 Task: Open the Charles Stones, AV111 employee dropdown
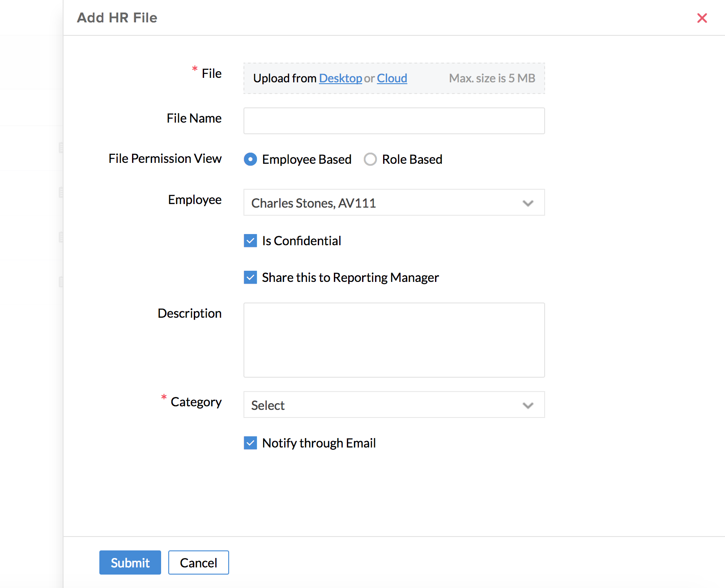(385, 203)
